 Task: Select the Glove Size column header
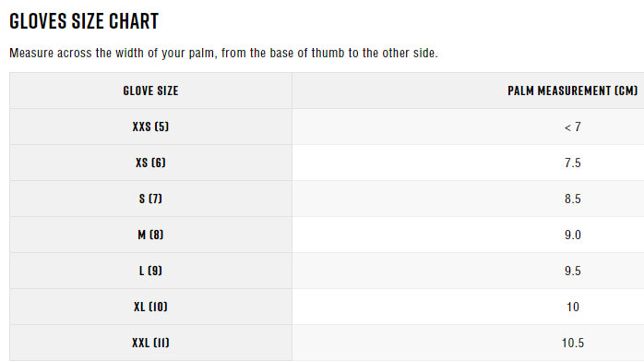click(150, 90)
